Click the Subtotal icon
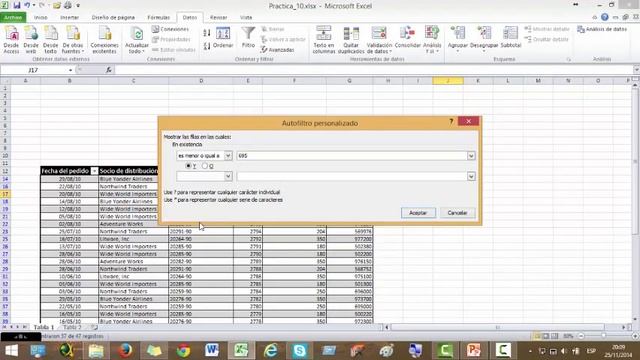The height and width of the screenshot is (360, 640). (511, 38)
